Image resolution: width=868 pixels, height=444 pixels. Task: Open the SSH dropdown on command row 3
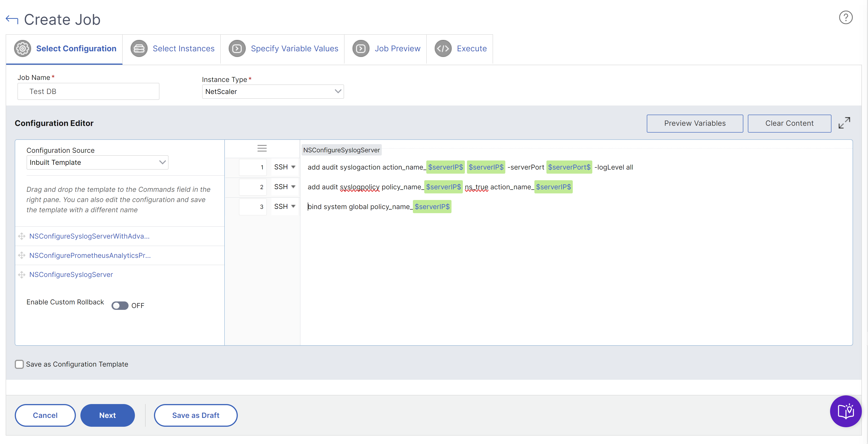(284, 207)
